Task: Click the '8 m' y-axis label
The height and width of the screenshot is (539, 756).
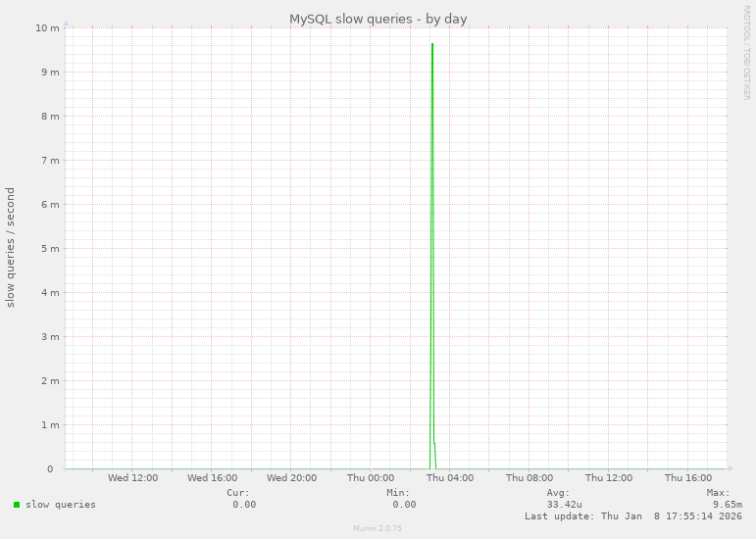Action: tap(50, 116)
